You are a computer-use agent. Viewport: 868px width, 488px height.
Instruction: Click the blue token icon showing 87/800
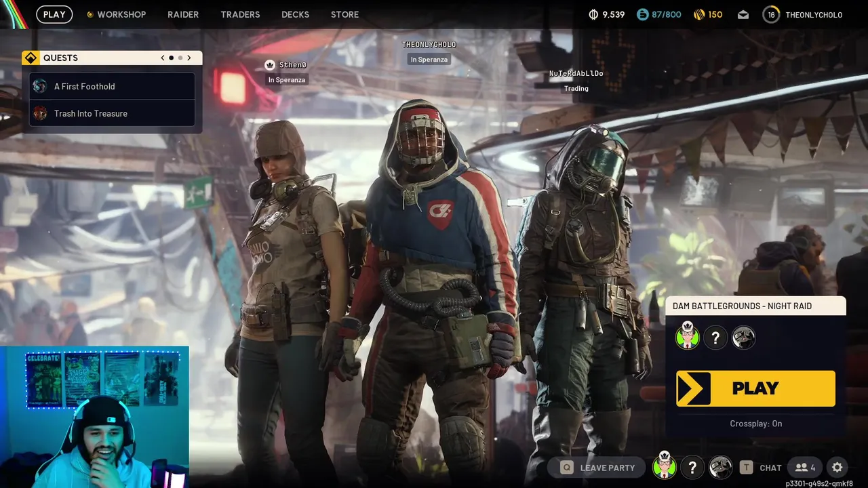click(642, 14)
